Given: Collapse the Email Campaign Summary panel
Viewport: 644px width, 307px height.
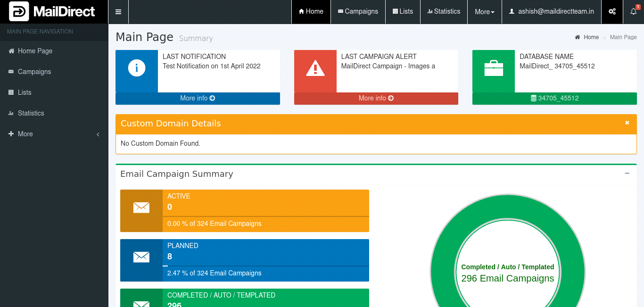Looking at the screenshot, I should [627, 174].
